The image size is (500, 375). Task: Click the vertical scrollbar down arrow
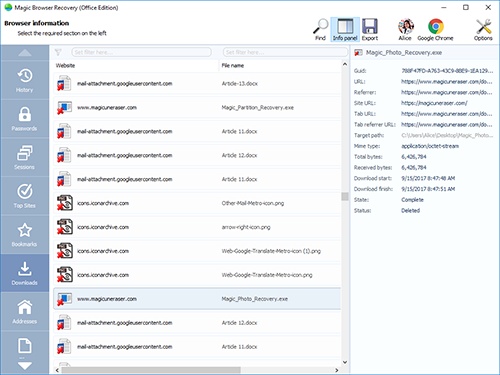point(345,362)
